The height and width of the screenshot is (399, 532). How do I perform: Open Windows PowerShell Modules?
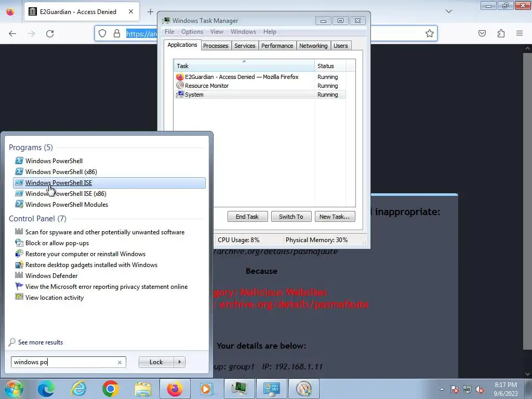tap(66, 205)
